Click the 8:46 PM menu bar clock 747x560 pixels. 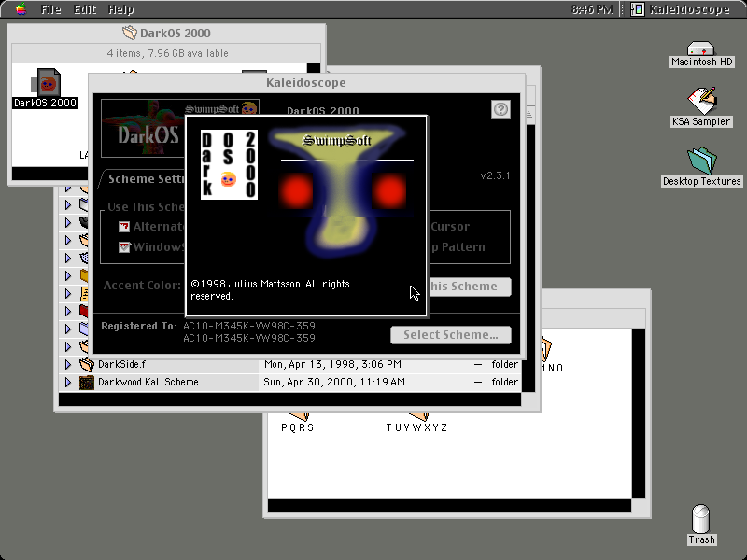tap(592, 9)
